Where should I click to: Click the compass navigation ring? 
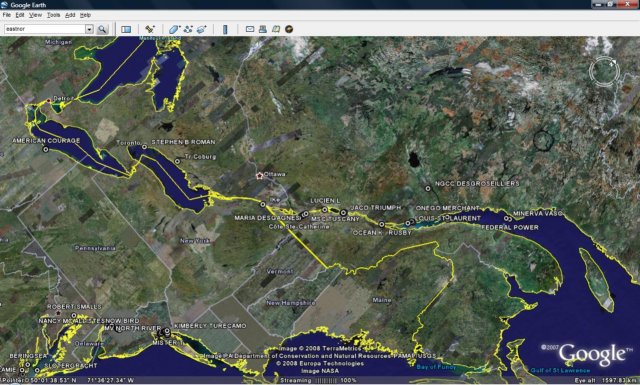pos(604,72)
